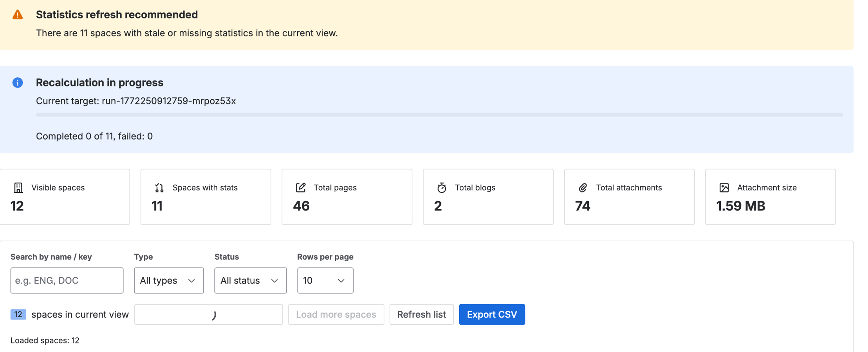The width and height of the screenshot is (868, 352).
Task: Click the Spaces with stats icon
Action: tap(159, 187)
